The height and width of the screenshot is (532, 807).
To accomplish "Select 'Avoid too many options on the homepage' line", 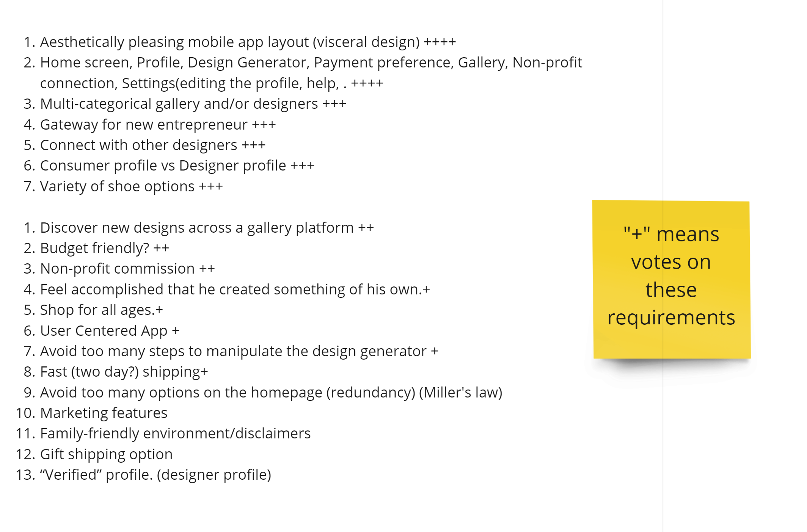I will click(x=271, y=393).
